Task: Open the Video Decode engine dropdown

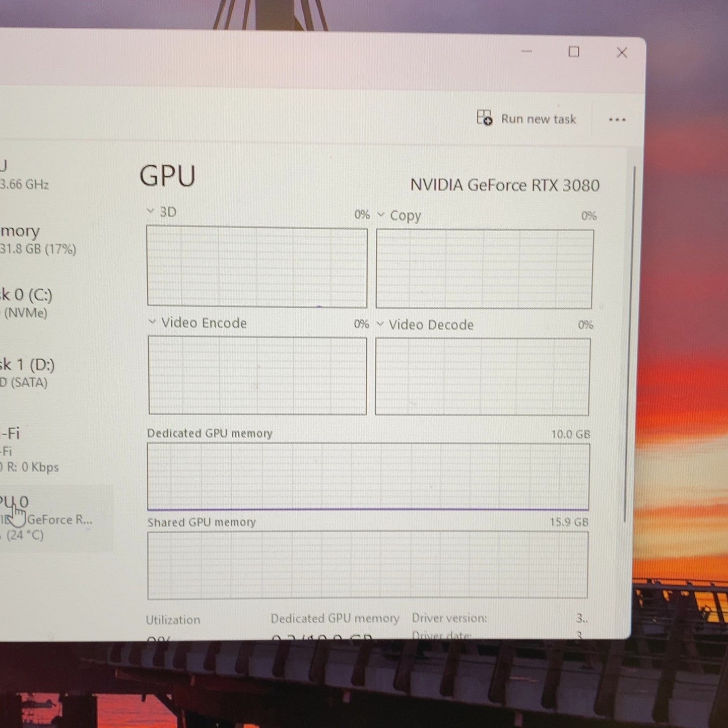Action: click(380, 324)
